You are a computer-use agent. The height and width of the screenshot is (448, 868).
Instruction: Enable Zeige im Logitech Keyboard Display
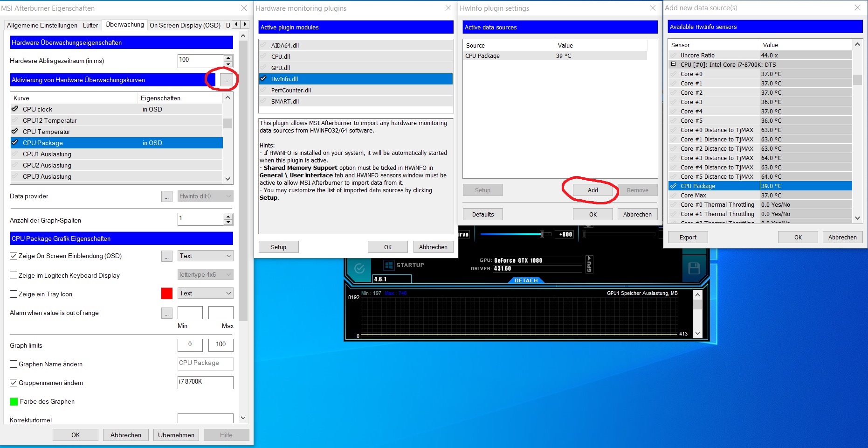[x=14, y=275]
